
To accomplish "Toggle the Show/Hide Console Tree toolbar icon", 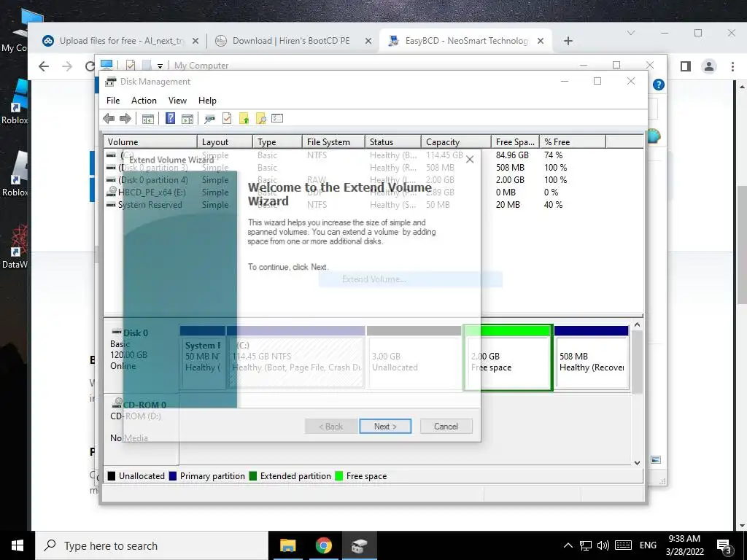I will point(148,119).
